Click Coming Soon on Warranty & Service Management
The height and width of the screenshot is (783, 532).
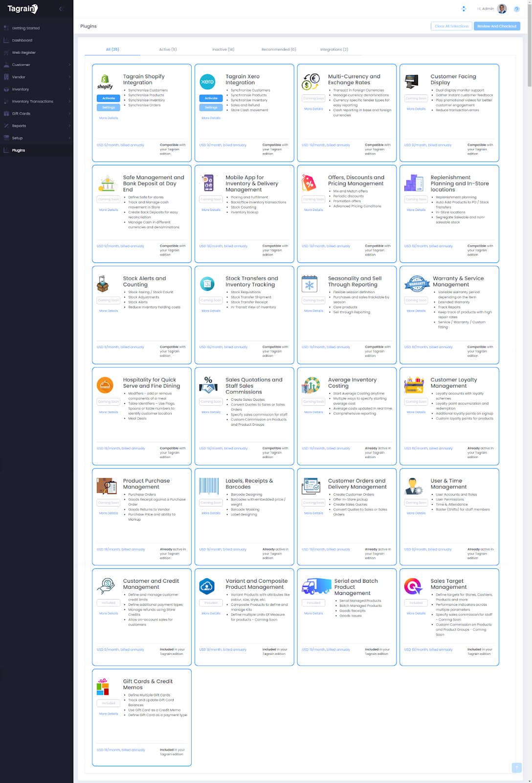[x=416, y=300]
